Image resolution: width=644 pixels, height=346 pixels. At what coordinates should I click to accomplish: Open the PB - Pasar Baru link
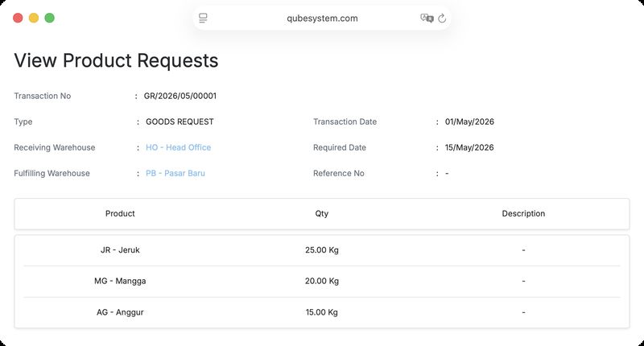pyautogui.click(x=175, y=173)
